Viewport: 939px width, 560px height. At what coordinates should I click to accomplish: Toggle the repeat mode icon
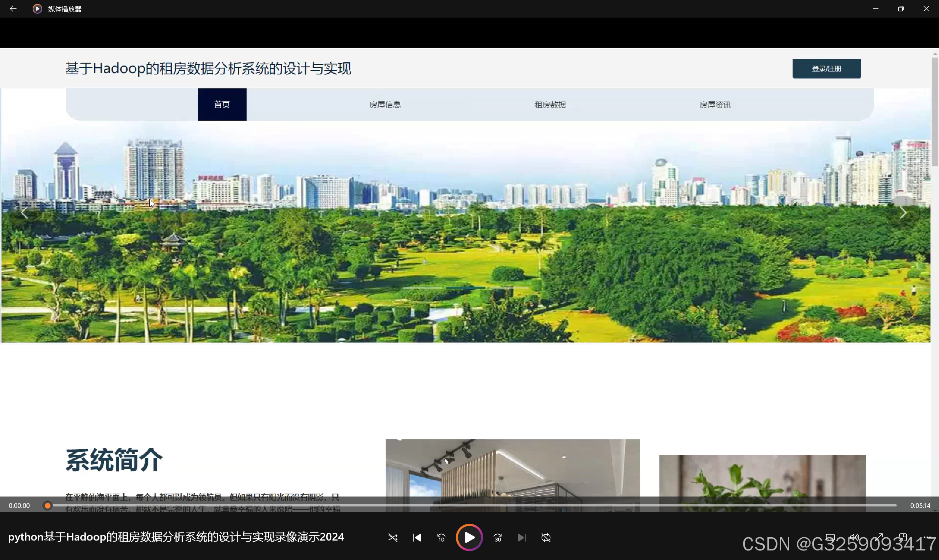tap(546, 537)
